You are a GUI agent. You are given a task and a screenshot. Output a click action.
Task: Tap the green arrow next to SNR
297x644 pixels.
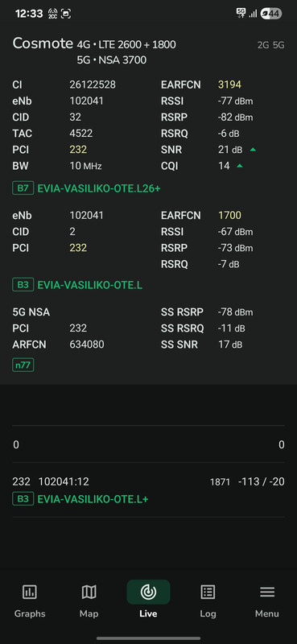click(253, 150)
